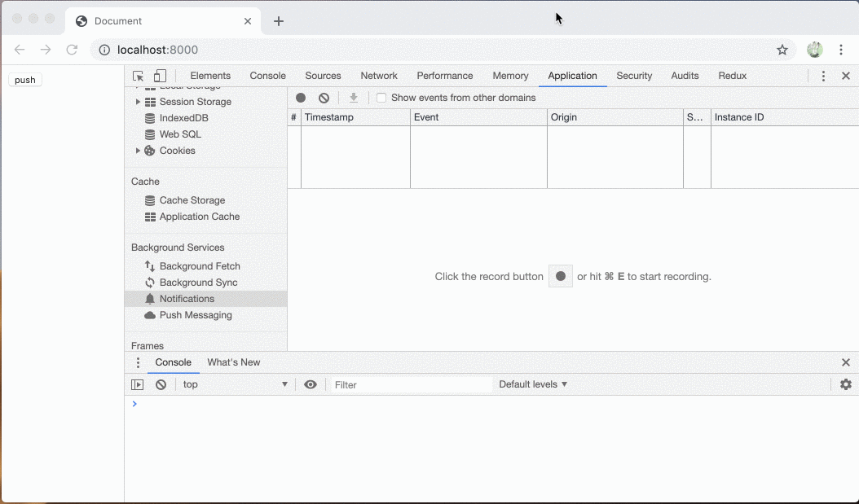The height and width of the screenshot is (504, 859).
Task: Open the Network tab
Action: click(x=379, y=76)
